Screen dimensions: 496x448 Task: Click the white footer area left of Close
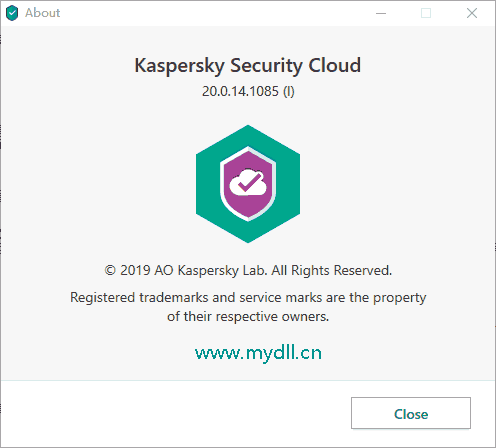[176, 413]
